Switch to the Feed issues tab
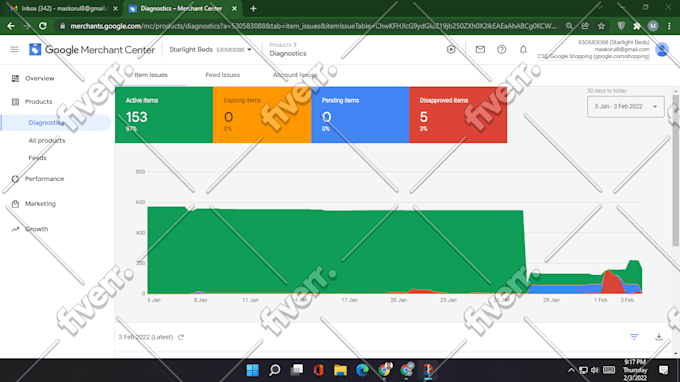 point(222,75)
